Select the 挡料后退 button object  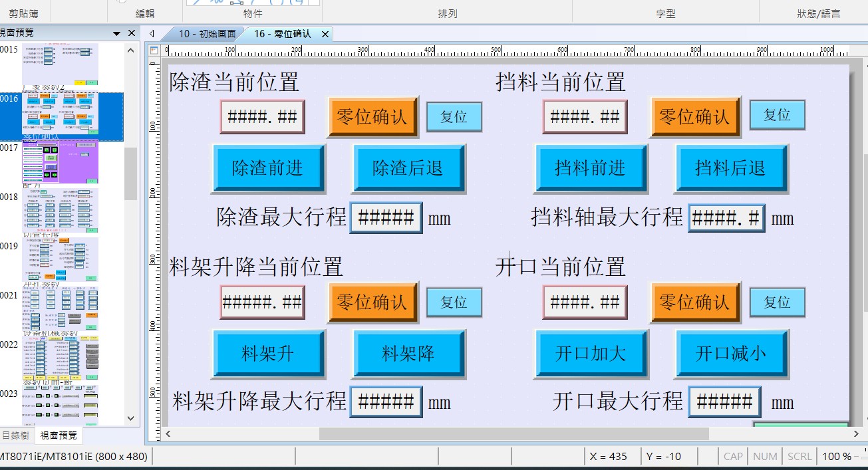pyautogui.click(x=730, y=168)
